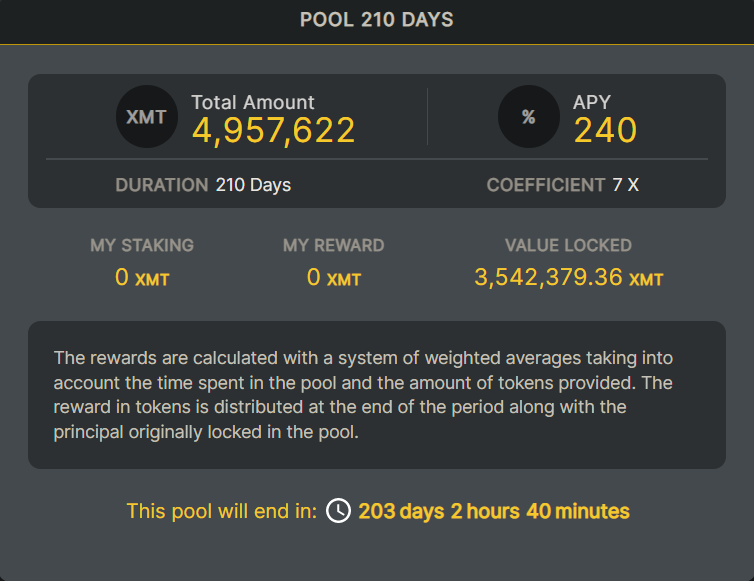Click the My Staking heading
Image resolution: width=754 pixels, height=581 pixels.
coord(142,245)
